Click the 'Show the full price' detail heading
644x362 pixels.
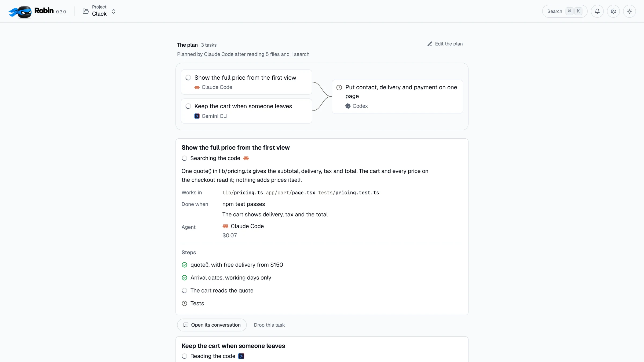click(236, 148)
